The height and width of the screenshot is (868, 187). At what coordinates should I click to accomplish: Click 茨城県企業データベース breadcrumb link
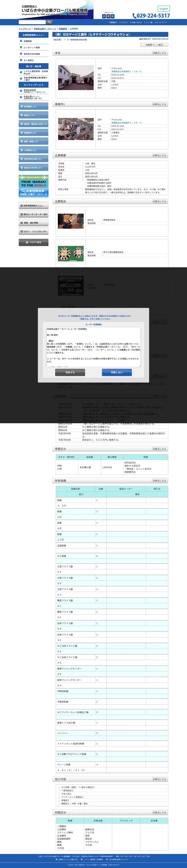[45, 29]
